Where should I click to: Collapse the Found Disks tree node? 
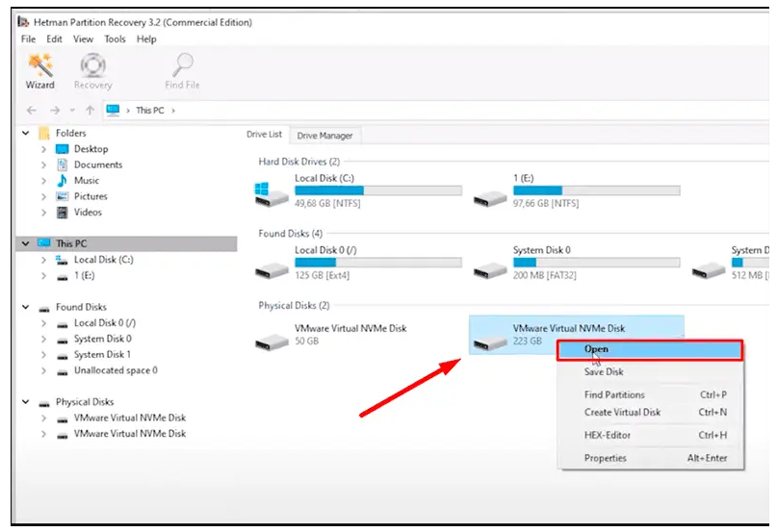(25, 307)
